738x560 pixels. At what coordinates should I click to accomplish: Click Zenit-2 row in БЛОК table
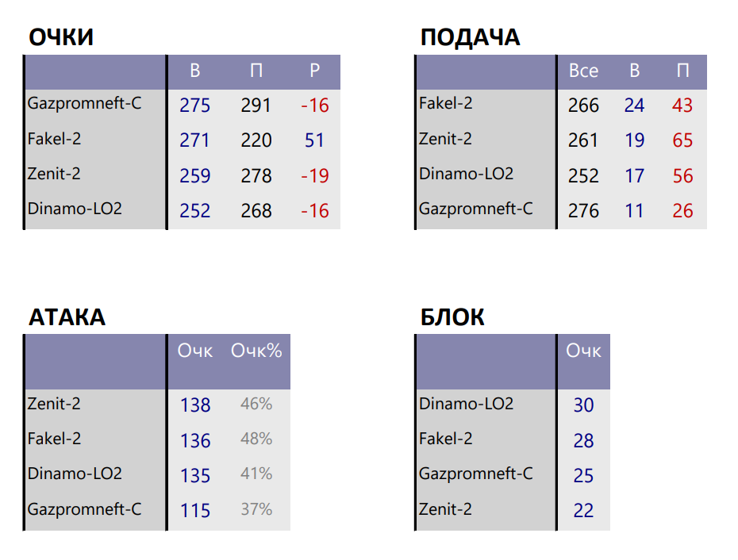[x=513, y=510]
